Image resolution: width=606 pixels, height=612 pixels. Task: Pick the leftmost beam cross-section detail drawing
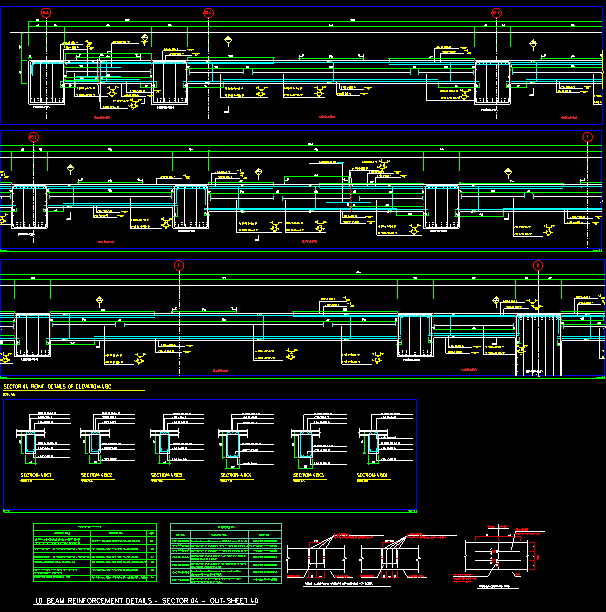click(x=43, y=439)
